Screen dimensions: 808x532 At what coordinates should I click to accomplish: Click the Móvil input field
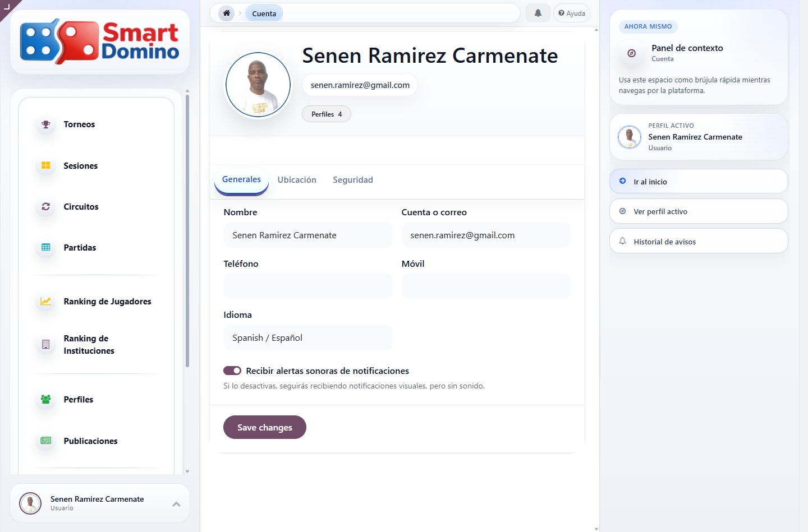point(486,286)
